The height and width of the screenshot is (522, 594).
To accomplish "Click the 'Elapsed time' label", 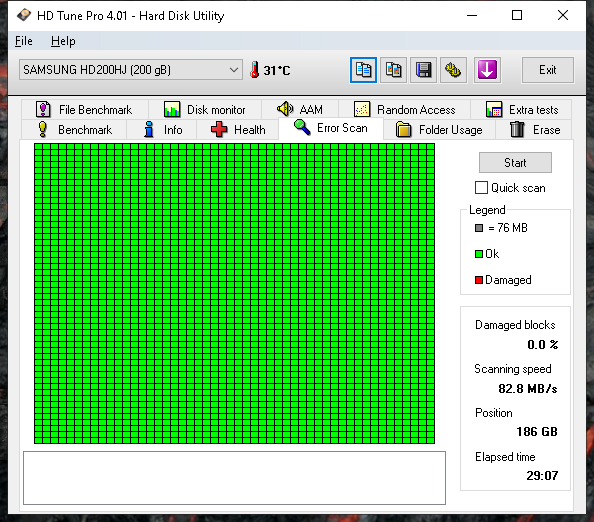I will click(x=505, y=457).
